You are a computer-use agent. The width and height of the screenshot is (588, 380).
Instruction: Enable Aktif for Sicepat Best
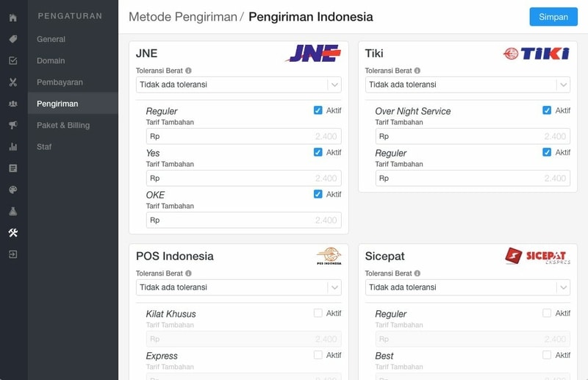(x=547, y=355)
